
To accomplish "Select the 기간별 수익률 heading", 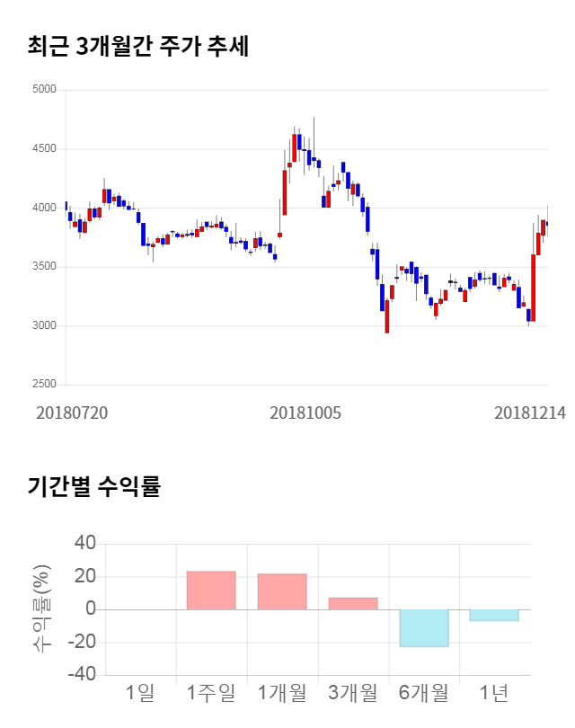I will coord(93,487).
